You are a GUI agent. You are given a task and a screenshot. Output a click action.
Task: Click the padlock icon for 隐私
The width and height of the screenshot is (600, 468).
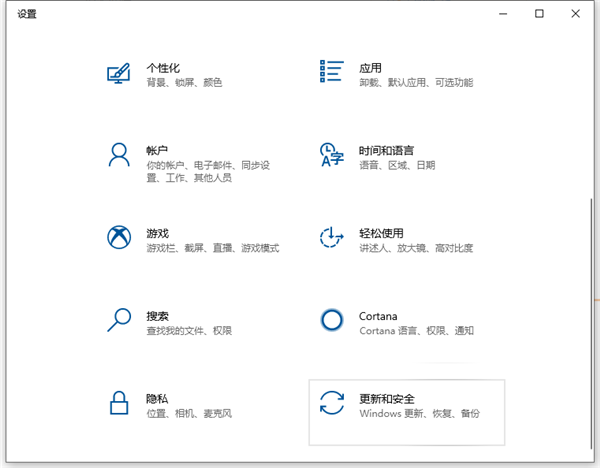click(119, 403)
